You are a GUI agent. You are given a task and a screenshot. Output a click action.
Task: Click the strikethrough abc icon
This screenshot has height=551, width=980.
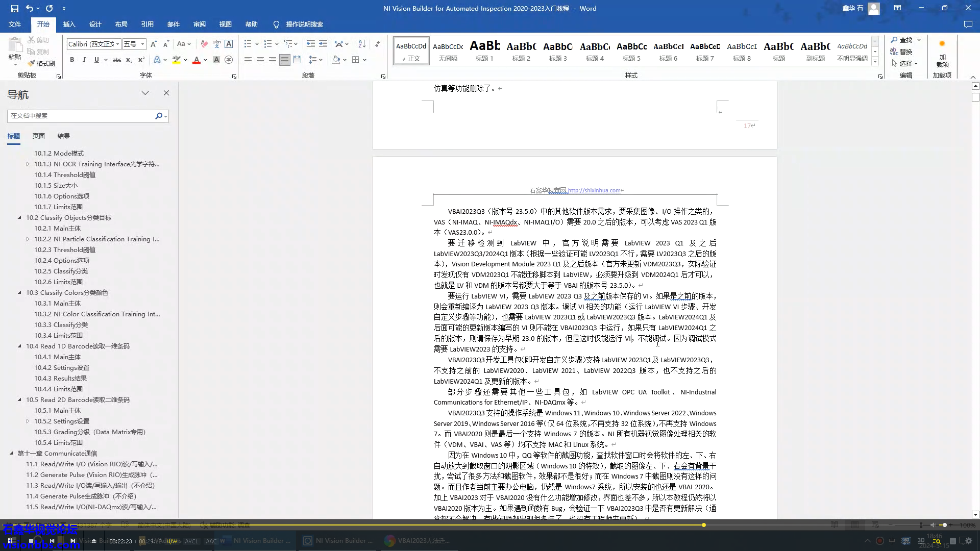pyautogui.click(x=117, y=60)
